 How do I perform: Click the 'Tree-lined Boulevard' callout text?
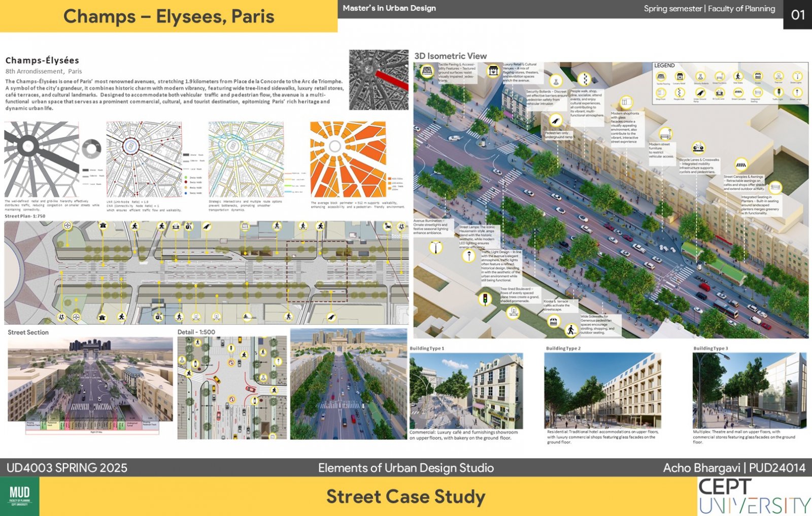click(521, 295)
